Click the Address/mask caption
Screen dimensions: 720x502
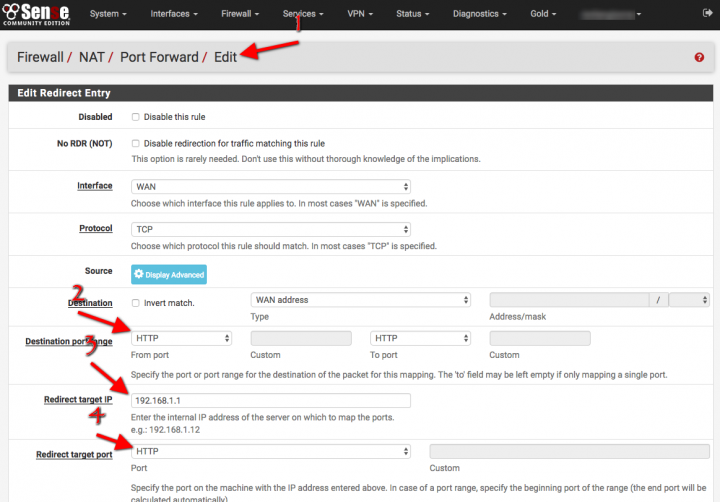(x=518, y=316)
